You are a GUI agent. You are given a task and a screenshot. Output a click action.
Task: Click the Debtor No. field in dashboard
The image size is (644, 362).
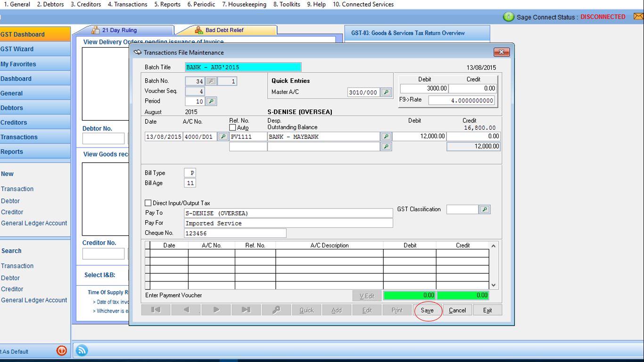(104, 139)
